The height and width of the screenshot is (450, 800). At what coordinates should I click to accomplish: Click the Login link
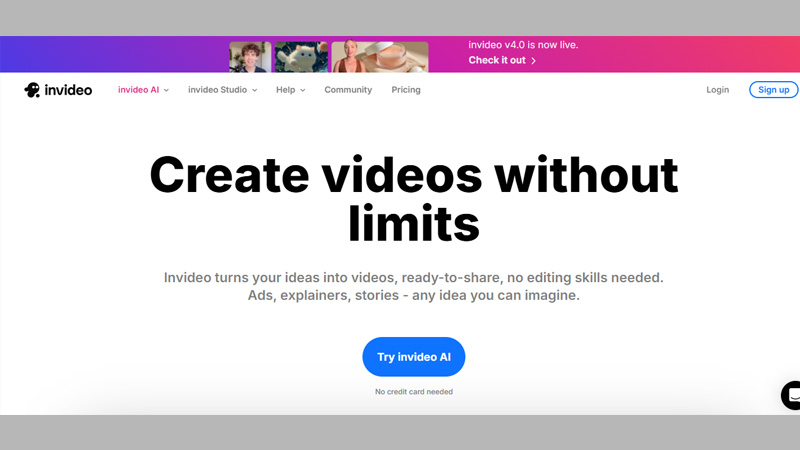(x=717, y=90)
